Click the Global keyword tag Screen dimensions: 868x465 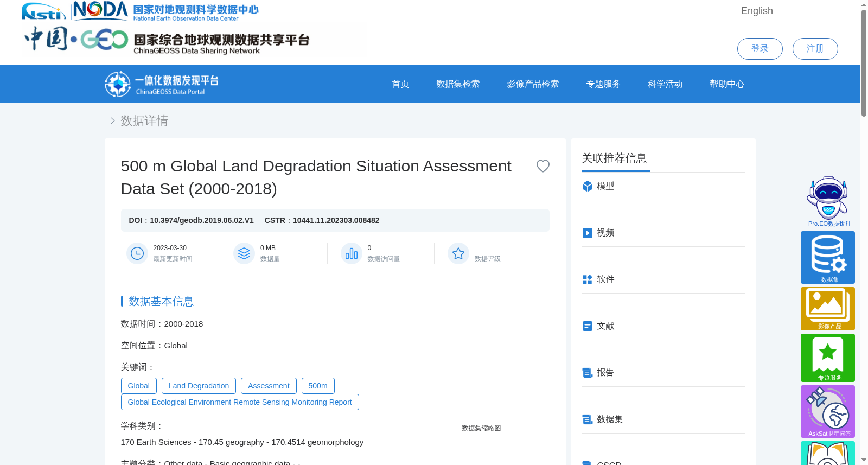coord(138,386)
